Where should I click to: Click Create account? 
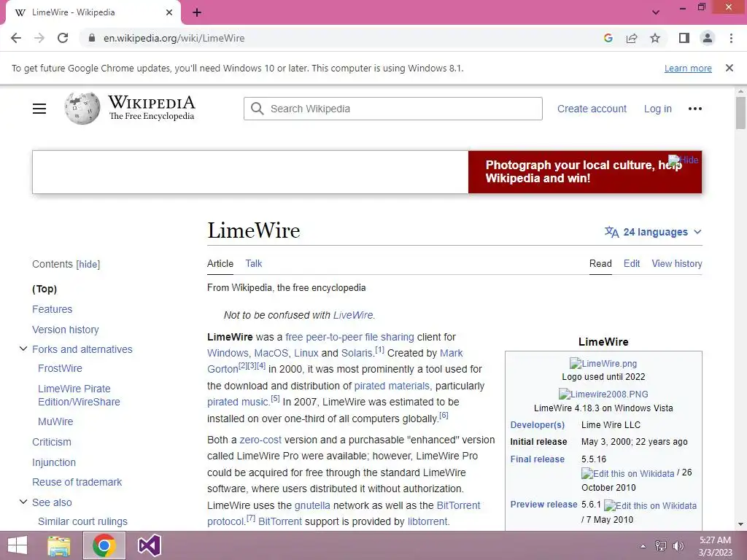coord(592,109)
